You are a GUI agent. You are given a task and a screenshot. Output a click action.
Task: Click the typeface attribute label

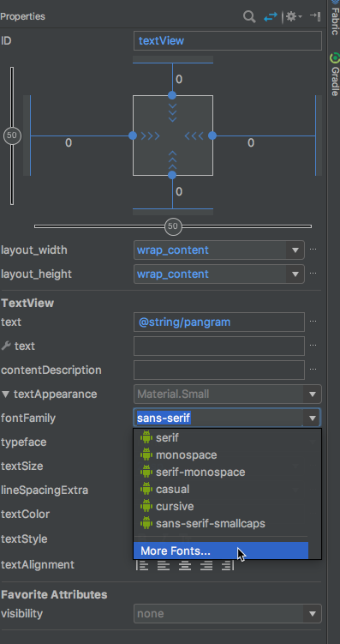click(24, 442)
